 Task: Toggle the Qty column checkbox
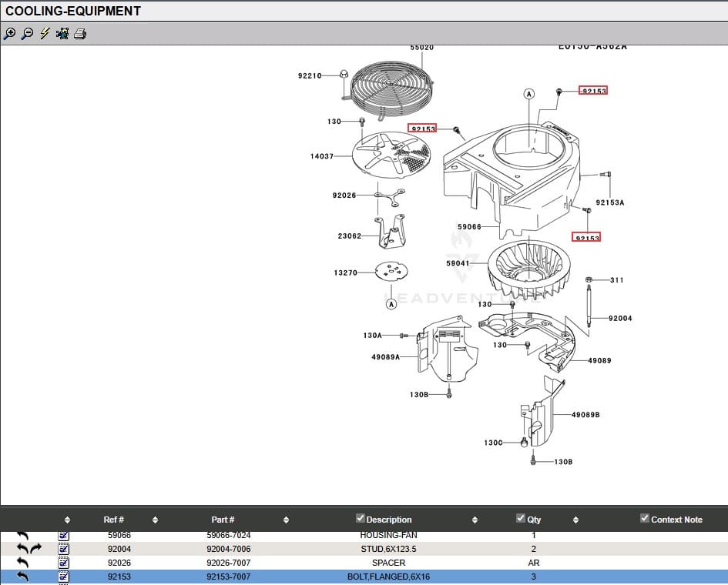(521, 518)
